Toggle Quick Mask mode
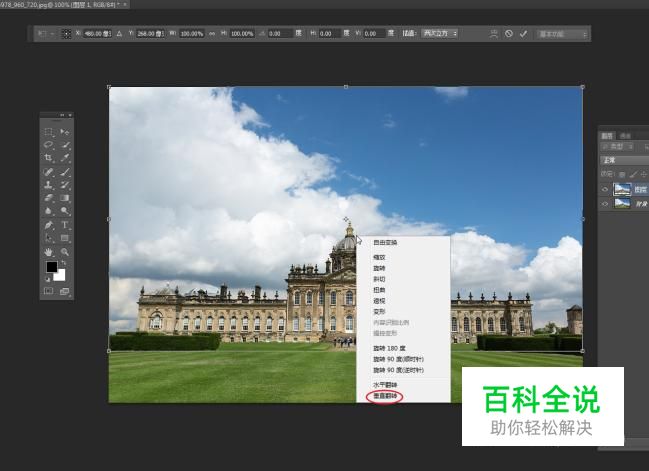This screenshot has width=649, height=471. [49, 291]
